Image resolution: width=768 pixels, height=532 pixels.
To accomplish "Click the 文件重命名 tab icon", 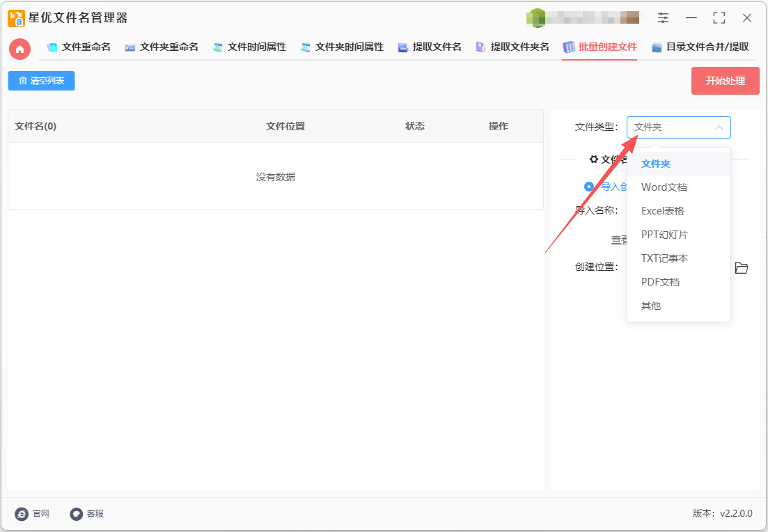I will point(52,47).
